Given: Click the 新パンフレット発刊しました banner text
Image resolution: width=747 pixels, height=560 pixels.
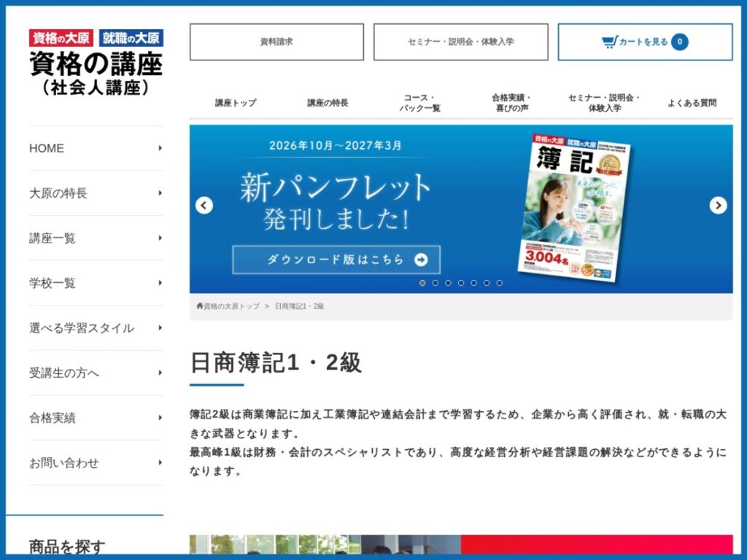Looking at the screenshot, I should [x=336, y=201].
